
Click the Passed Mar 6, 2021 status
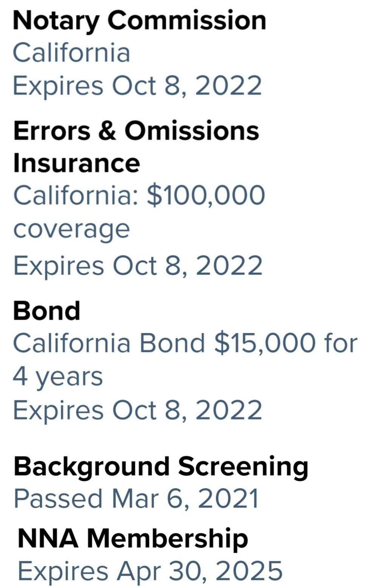tap(136, 499)
